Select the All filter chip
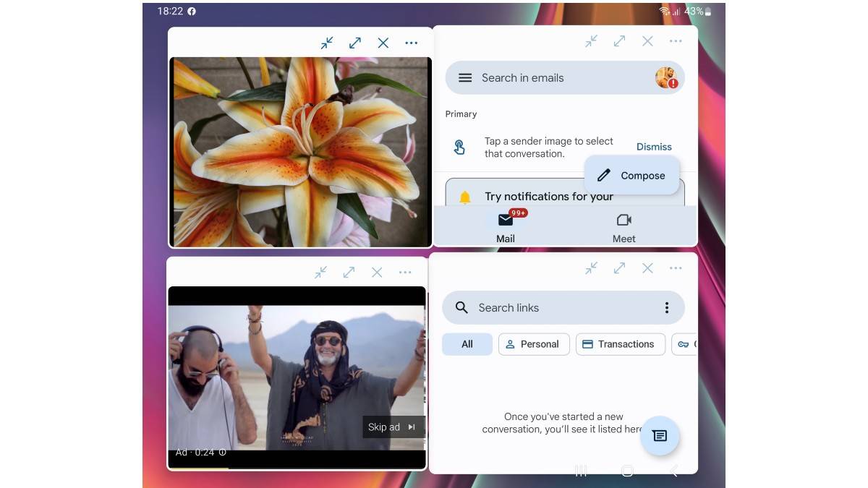Viewport: 868px width, 488px height. [x=467, y=344]
